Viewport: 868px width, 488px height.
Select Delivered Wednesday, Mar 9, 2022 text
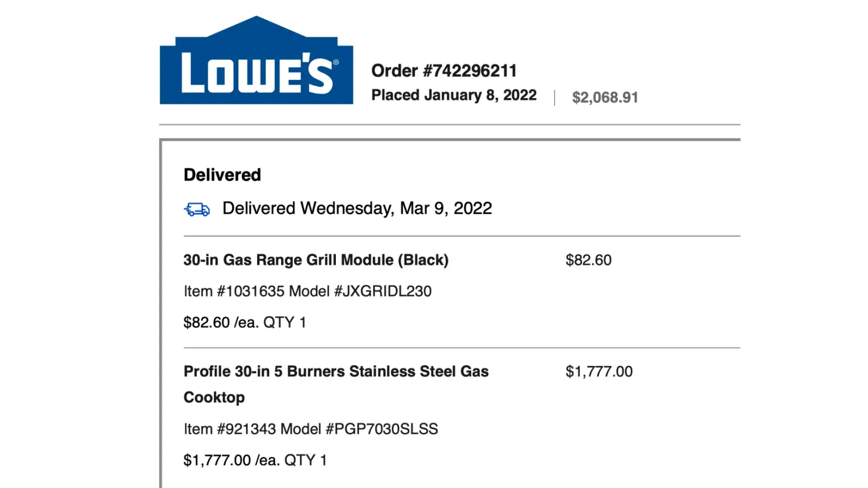(x=357, y=208)
